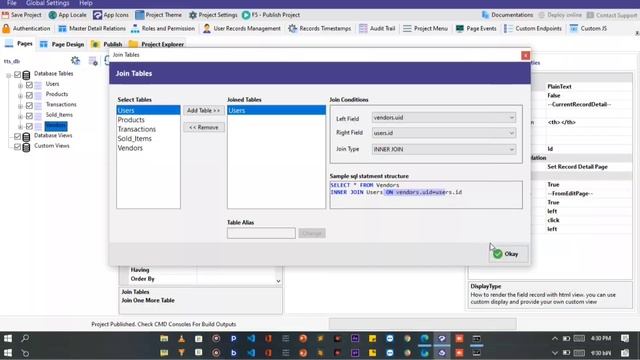The image size is (640, 360).
Task: Toggle checkbox of highlighted tree table
Action: click(x=29, y=126)
